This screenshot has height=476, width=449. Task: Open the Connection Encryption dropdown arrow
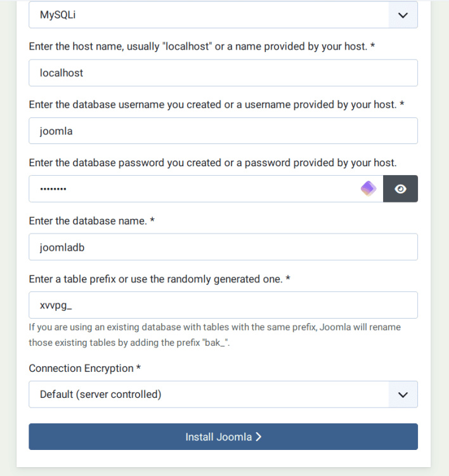click(403, 394)
